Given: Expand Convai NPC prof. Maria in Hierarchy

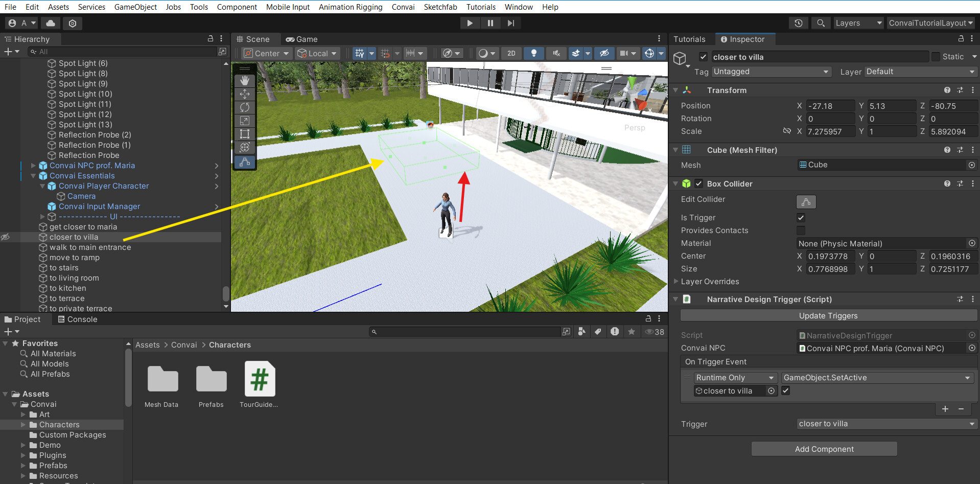Looking at the screenshot, I should [33, 166].
